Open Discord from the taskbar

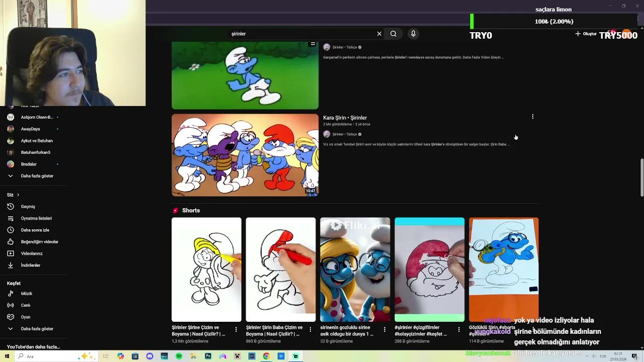pos(149,356)
